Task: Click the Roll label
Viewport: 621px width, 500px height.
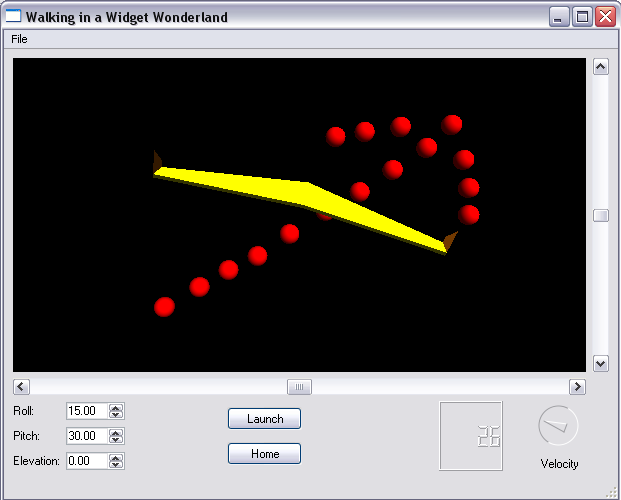Action: tap(23, 411)
